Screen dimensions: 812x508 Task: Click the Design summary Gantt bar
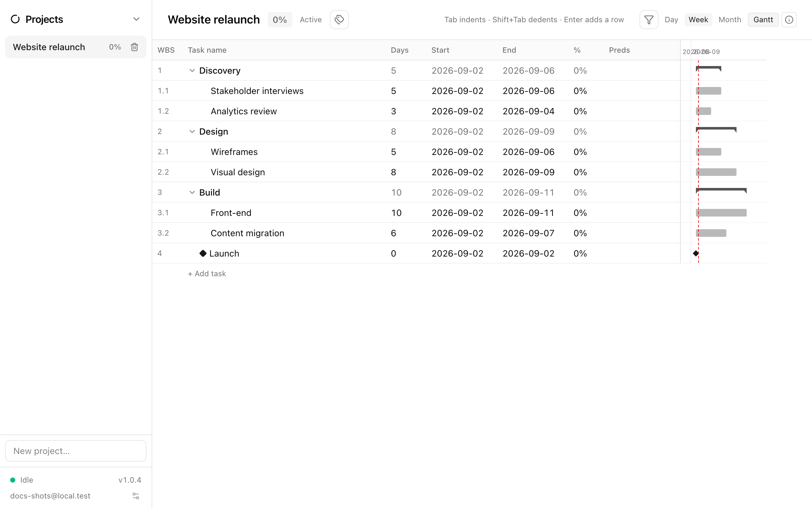(716, 129)
